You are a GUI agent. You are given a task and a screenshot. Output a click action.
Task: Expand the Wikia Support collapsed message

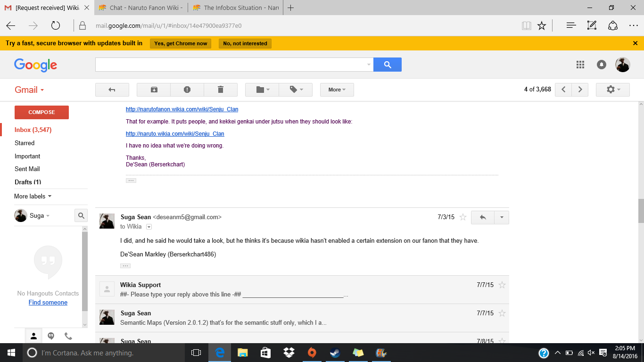pos(302,289)
